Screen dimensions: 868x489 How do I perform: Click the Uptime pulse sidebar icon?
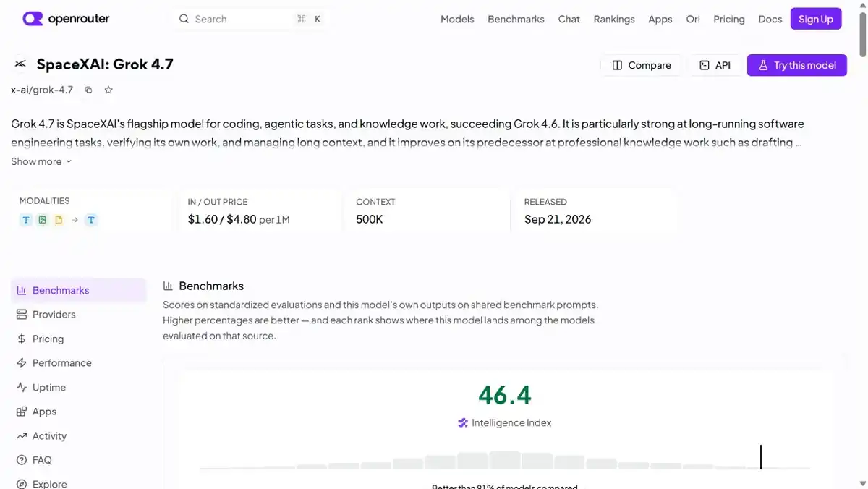tap(22, 387)
